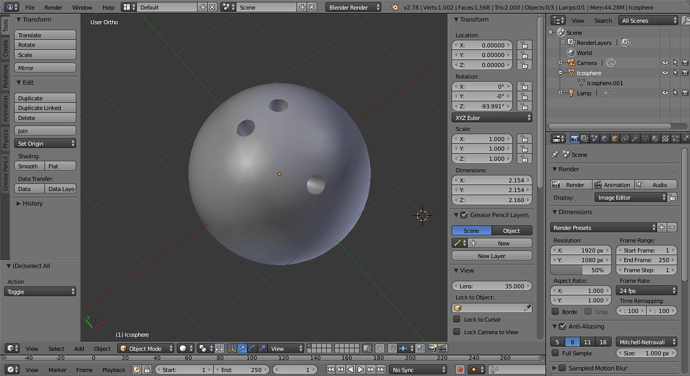Toggle the Anti-Aliasing checkbox
The width and height of the screenshot is (690, 376).
(x=562, y=326)
